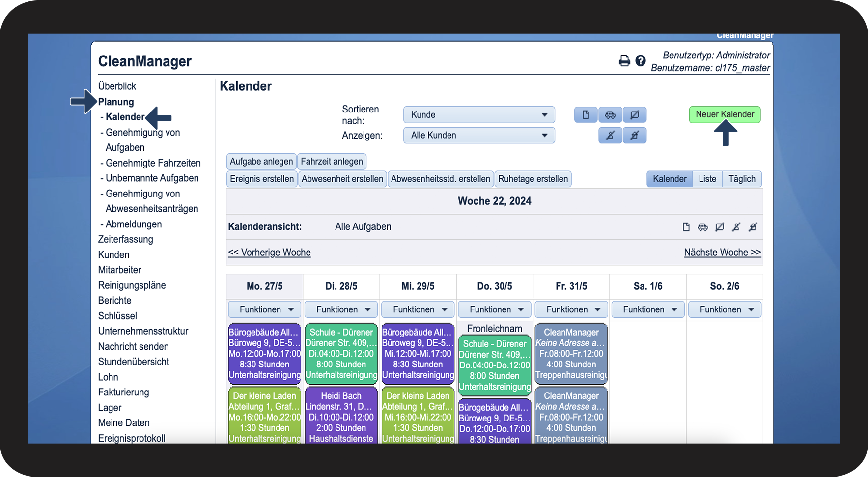Open the Anzeigen Alle Kunden dropdown

479,135
